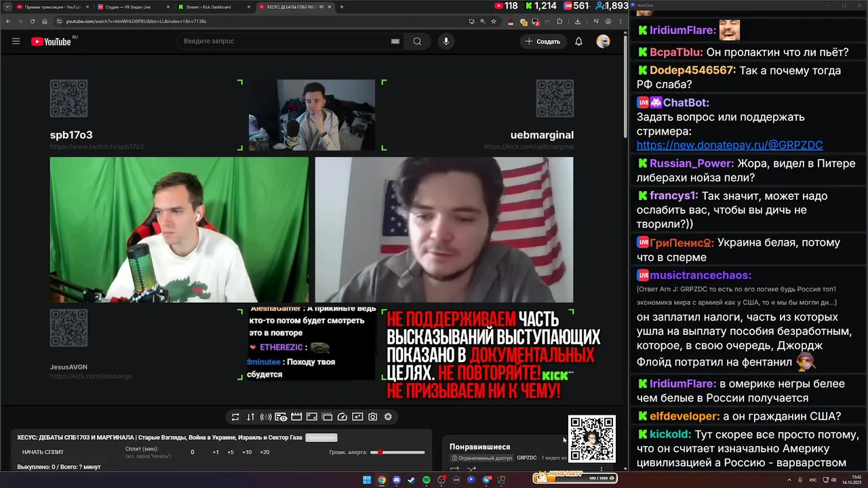Open the Chrome downloads icon
Viewport: 868px width, 488px height.
(x=577, y=21)
